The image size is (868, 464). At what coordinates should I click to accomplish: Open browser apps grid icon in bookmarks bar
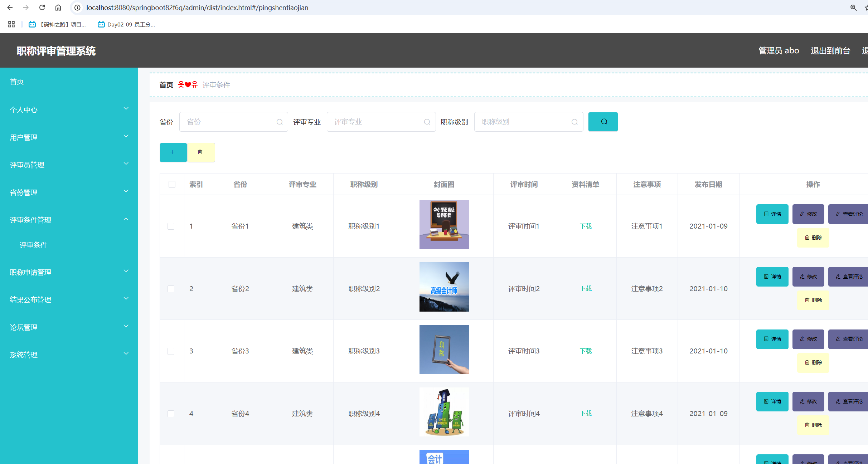[11, 24]
